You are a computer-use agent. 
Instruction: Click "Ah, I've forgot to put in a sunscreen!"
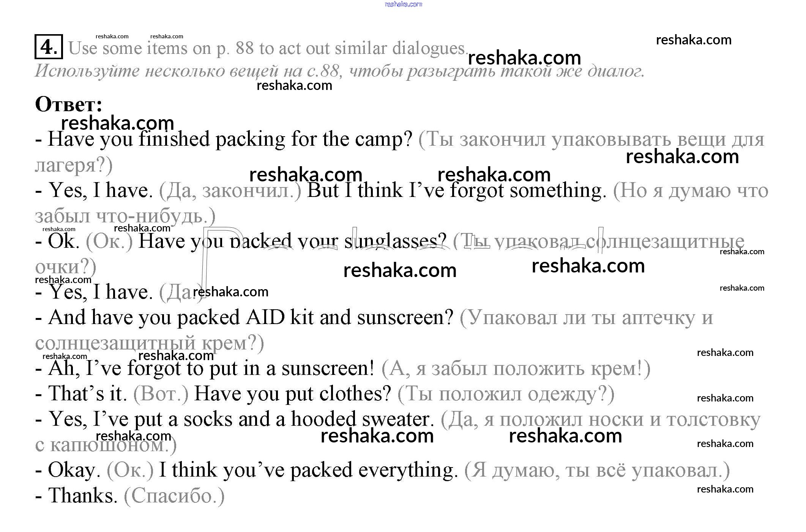pos(211,368)
